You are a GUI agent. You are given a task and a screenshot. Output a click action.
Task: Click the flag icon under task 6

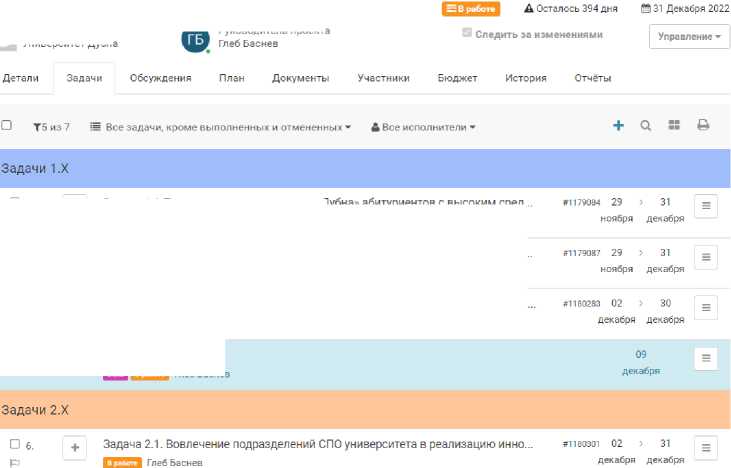(14, 463)
